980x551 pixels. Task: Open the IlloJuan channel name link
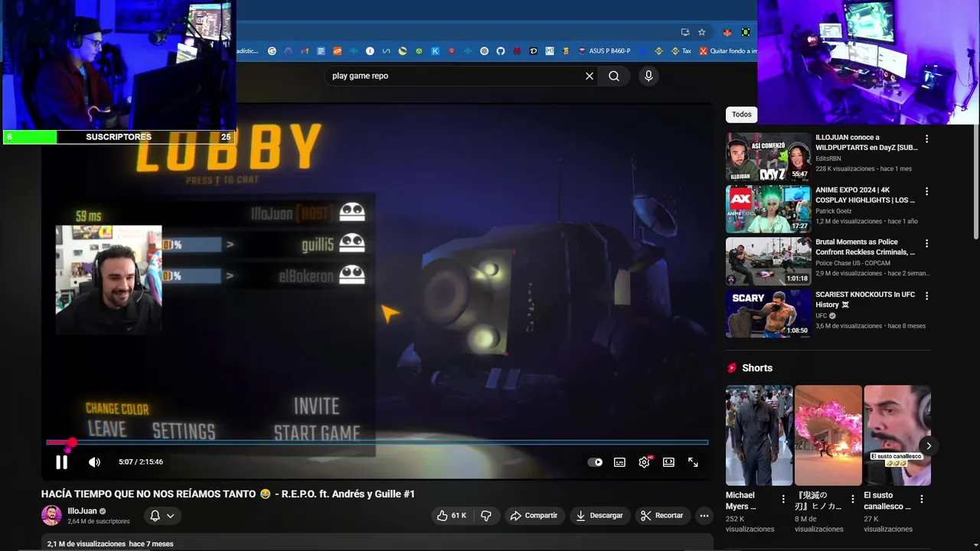click(x=82, y=511)
